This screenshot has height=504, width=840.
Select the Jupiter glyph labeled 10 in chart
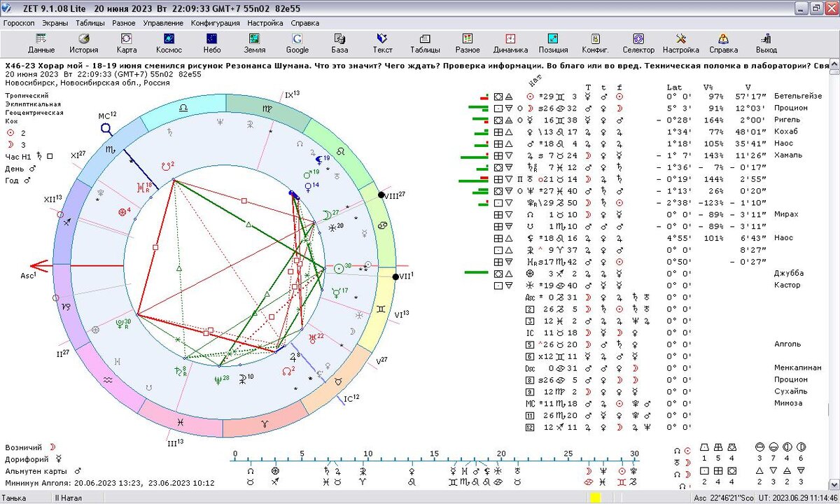pyautogui.click(x=241, y=379)
